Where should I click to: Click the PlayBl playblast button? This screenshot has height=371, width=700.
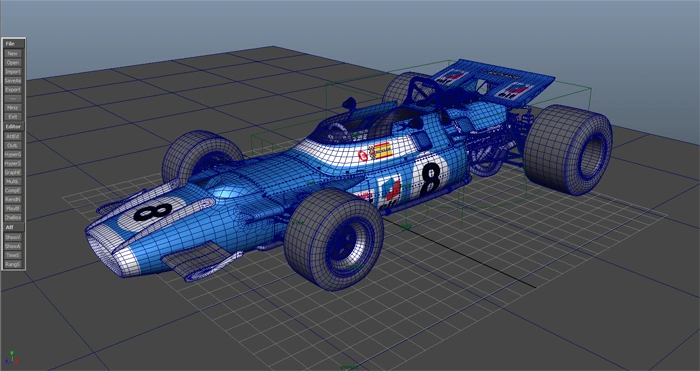[x=13, y=208]
